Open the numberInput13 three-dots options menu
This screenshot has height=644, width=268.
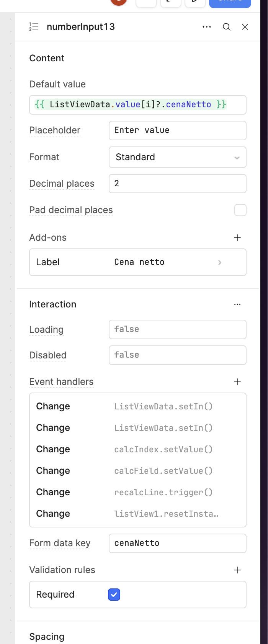pyautogui.click(x=207, y=27)
